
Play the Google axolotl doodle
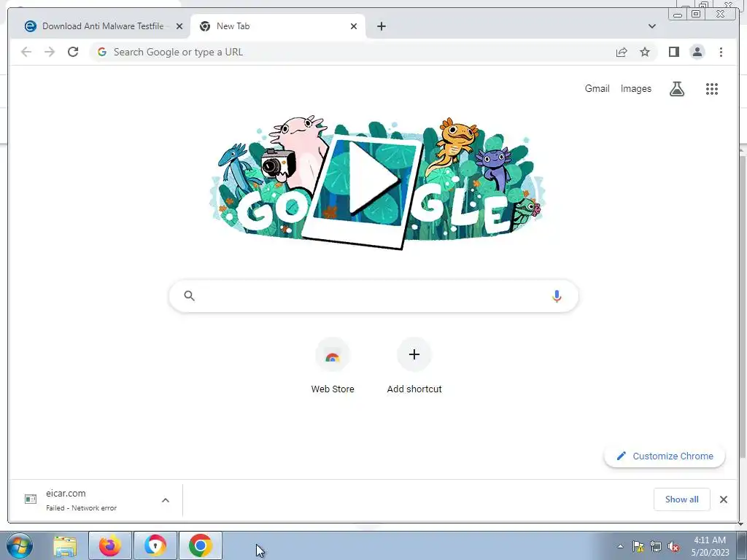coord(373,179)
